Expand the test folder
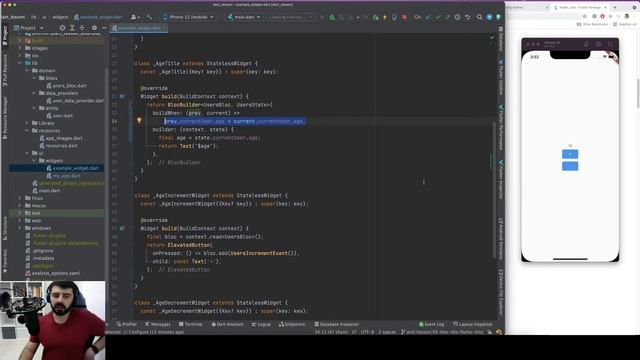Screen dimensions: 640x360 pos(20,213)
